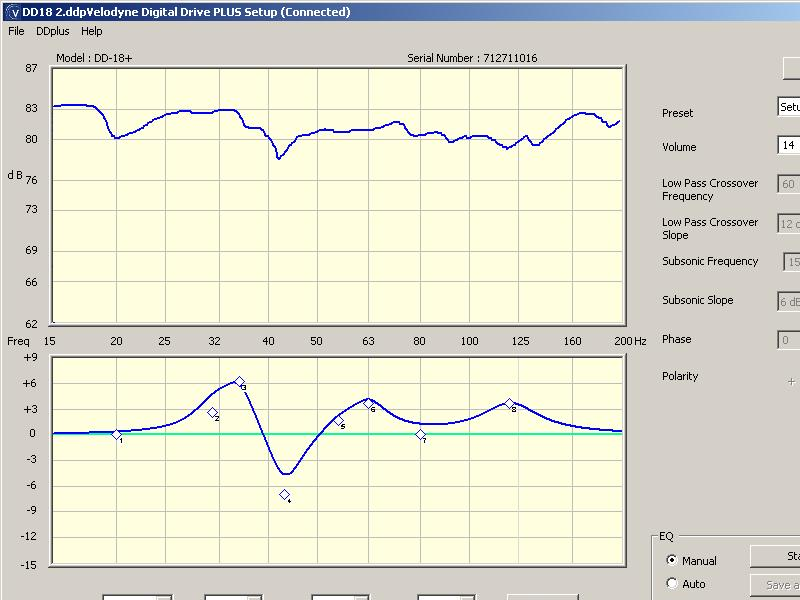Open the DDplus menu

pos(52,31)
